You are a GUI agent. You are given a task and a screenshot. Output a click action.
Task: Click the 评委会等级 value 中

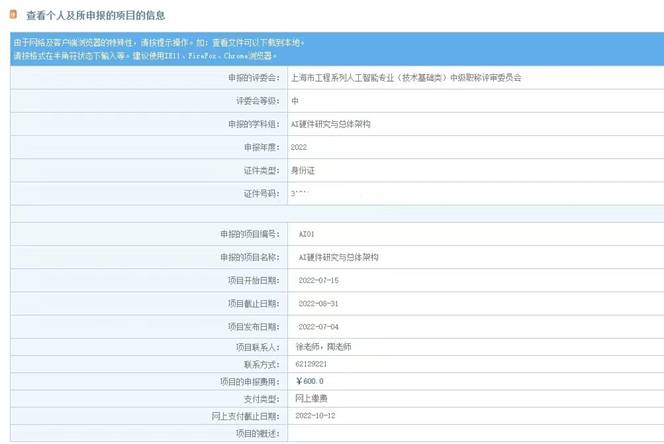(295, 101)
